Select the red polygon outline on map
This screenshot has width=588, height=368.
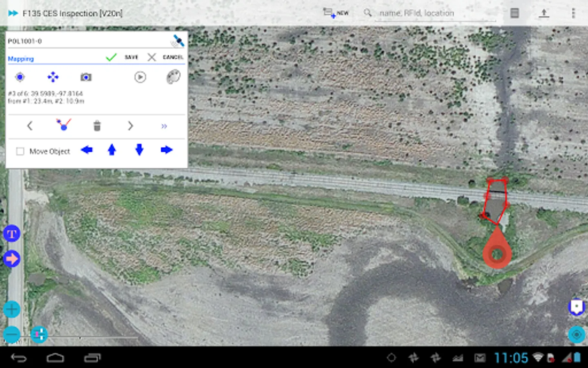[x=495, y=201]
